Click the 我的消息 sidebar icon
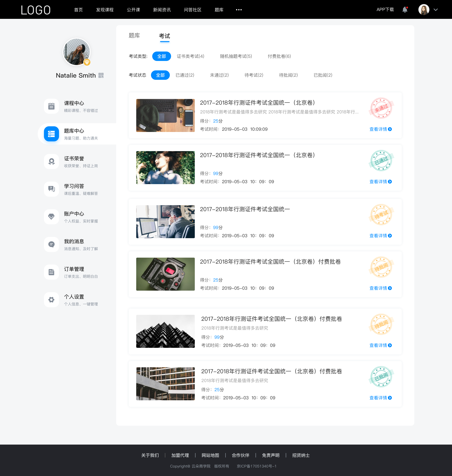452x476 pixels. pos(51,244)
